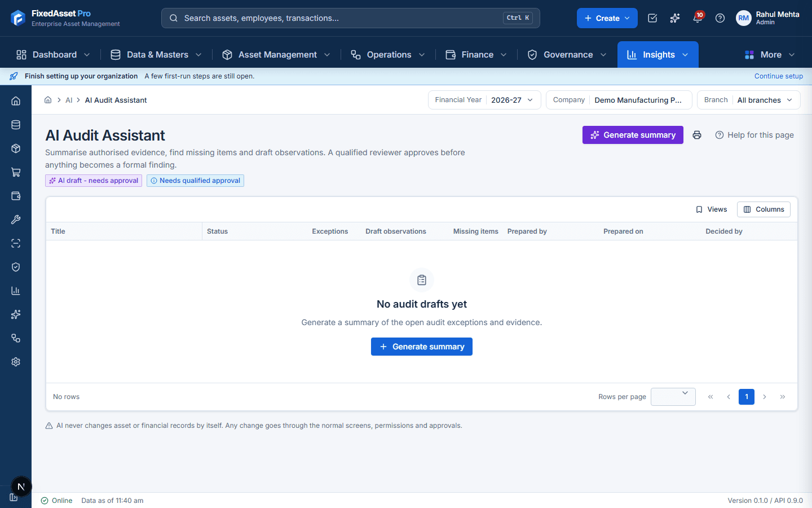812x508 pixels.
Task: Click the purple Generate summary button
Action: [x=633, y=135]
